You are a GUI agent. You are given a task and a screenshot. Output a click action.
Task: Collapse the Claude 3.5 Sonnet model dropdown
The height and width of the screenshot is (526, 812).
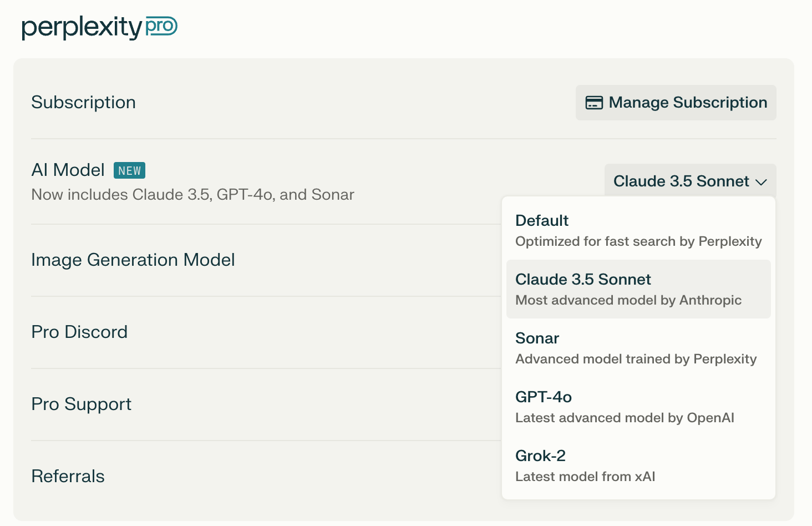coord(689,181)
